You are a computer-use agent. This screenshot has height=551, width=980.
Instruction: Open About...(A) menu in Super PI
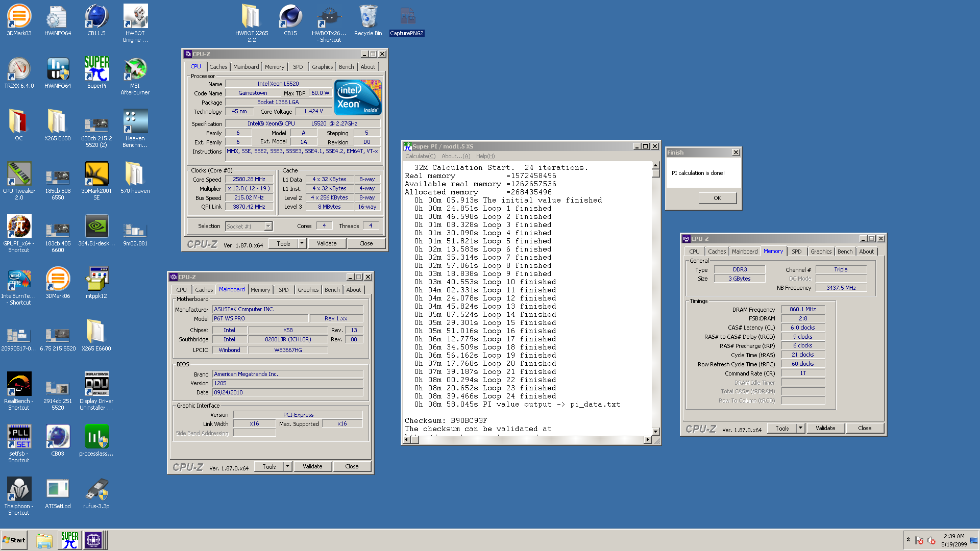(x=456, y=156)
